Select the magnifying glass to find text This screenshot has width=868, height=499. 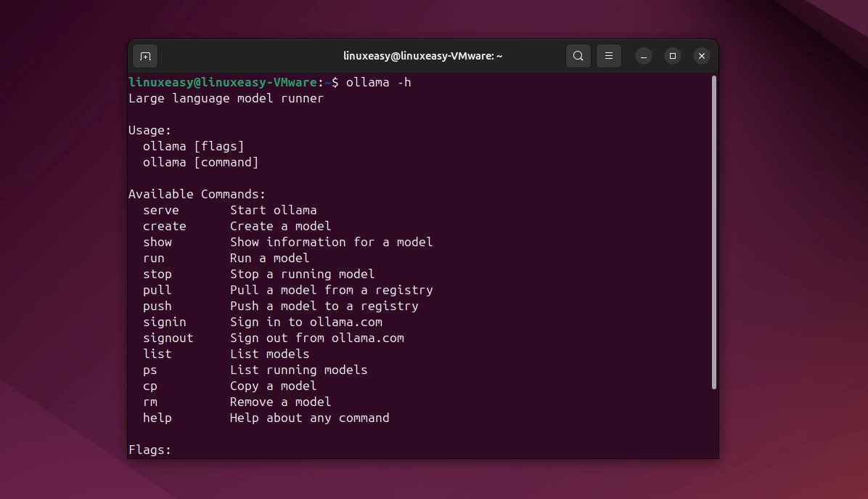point(578,56)
